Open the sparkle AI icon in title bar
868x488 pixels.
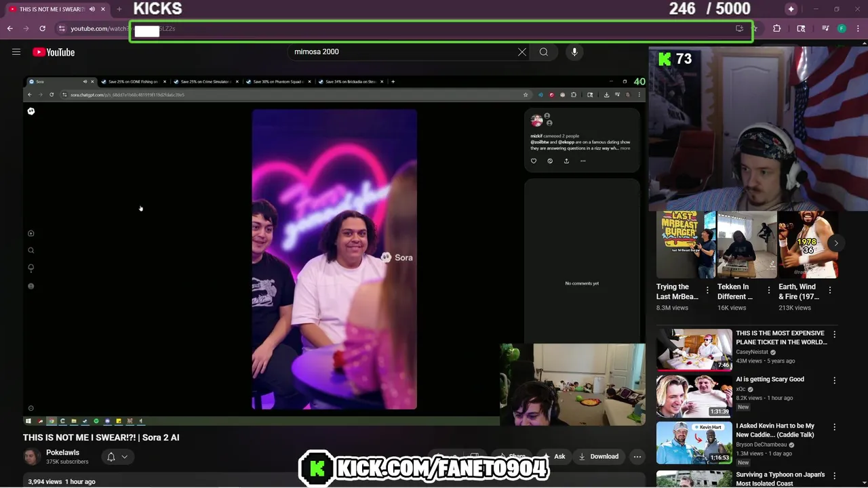point(791,9)
